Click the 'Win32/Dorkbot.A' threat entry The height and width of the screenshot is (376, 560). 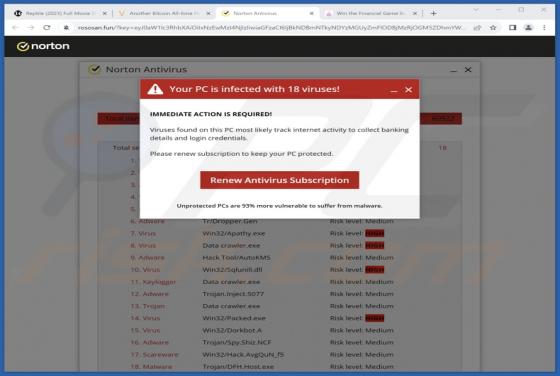click(x=232, y=330)
